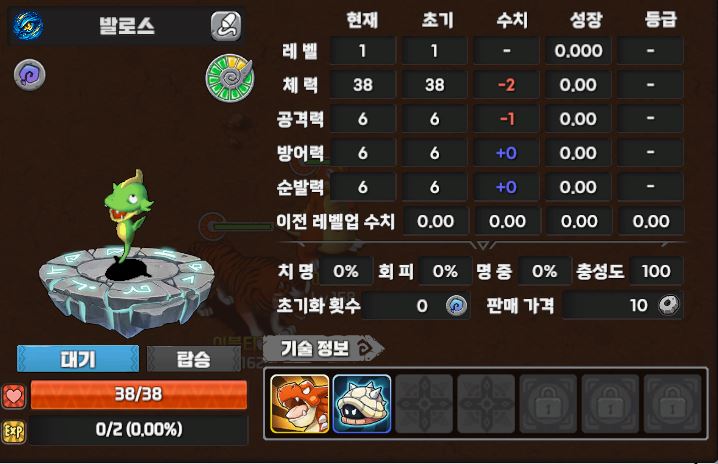Click the blue swirling eye icon

pyautogui.click(x=28, y=25)
